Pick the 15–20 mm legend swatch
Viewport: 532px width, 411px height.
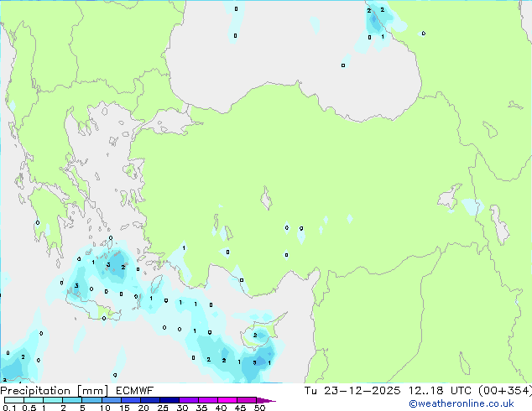pyautogui.click(x=131, y=400)
